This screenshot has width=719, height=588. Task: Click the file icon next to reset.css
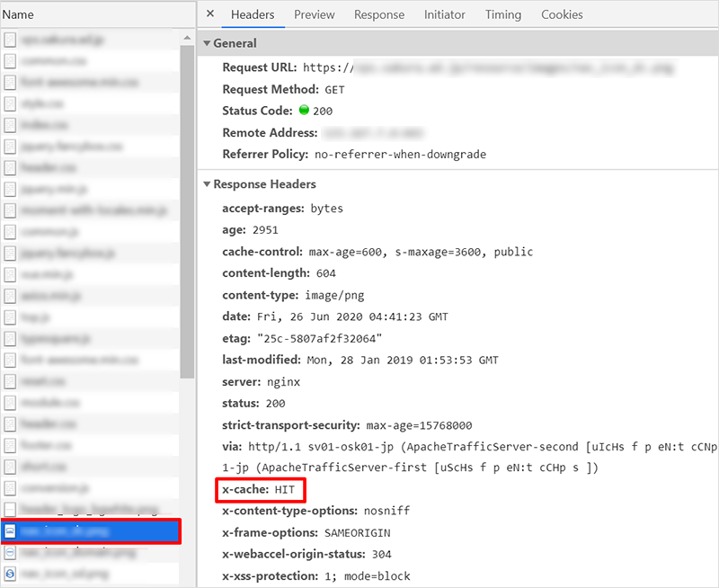[x=10, y=381]
